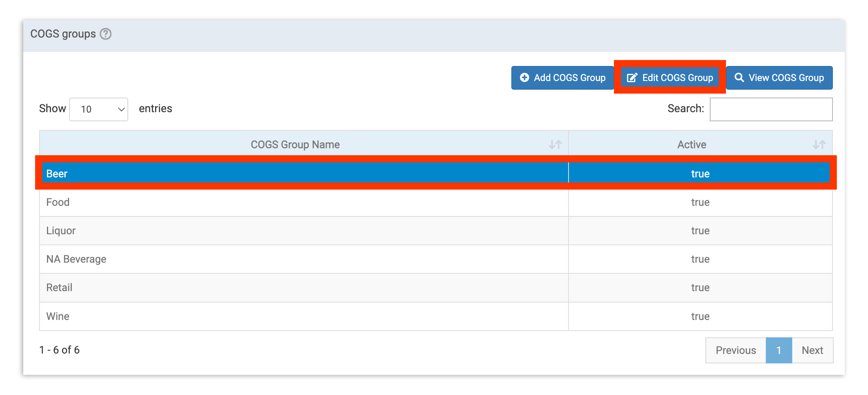Viewport: 868px width, 395px height.
Task: Sort by COGS Group Name arrows icon
Action: pyautogui.click(x=555, y=145)
